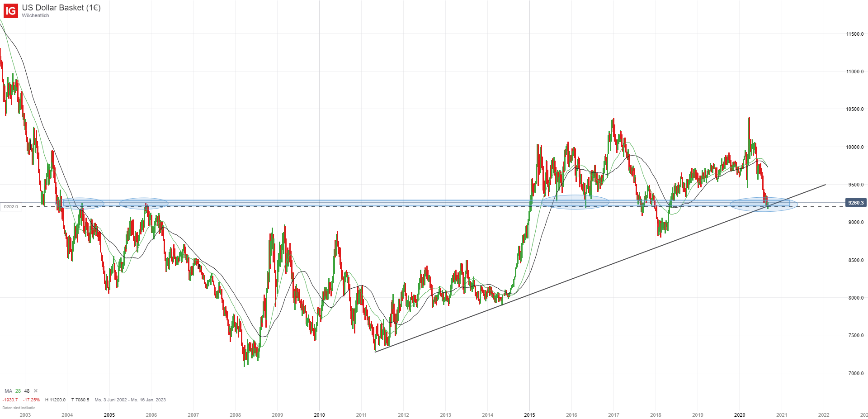Click the 8500.0 price axis label
The height and width of the screenshot is (419, 868).
point(856,260)
